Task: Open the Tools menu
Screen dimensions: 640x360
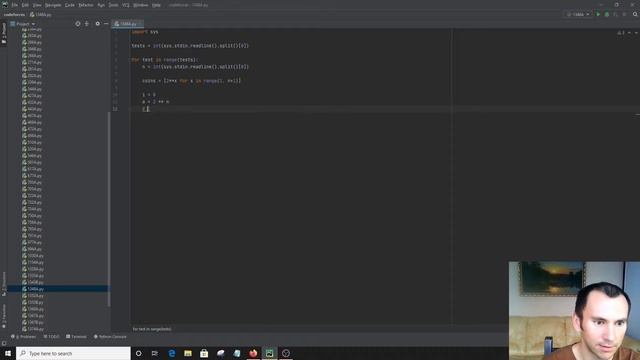Action: [113, 5]
